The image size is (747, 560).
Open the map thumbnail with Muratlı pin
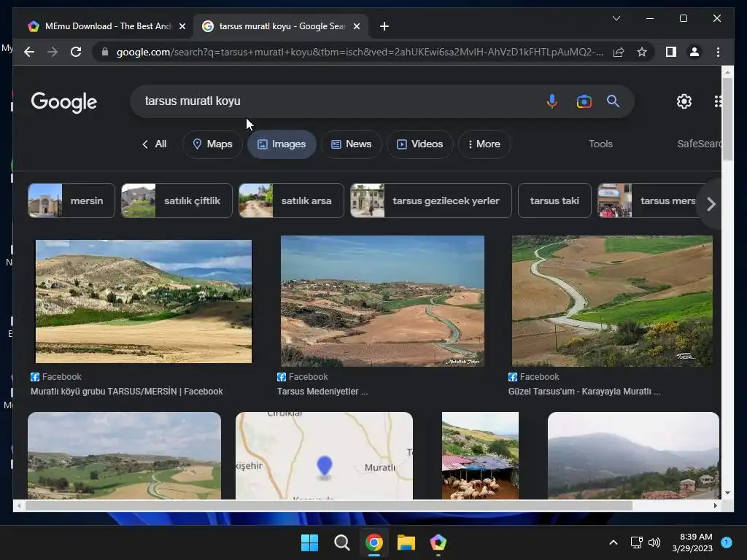click(x=324, y=456)
